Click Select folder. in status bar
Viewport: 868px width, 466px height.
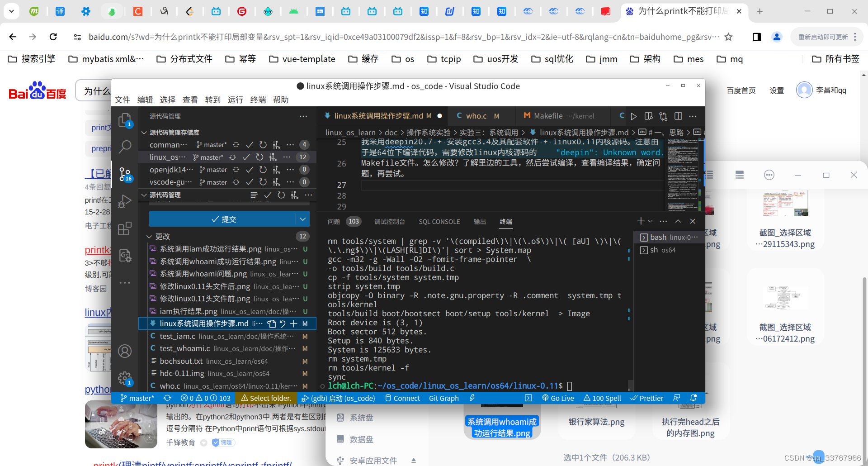tap(266, 398)
